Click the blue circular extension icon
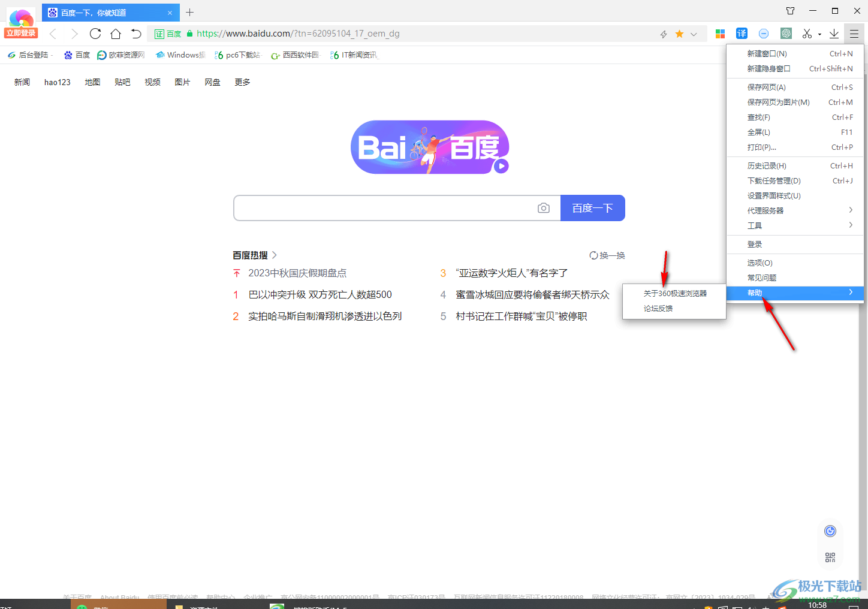868x609 pixels. 764,34
